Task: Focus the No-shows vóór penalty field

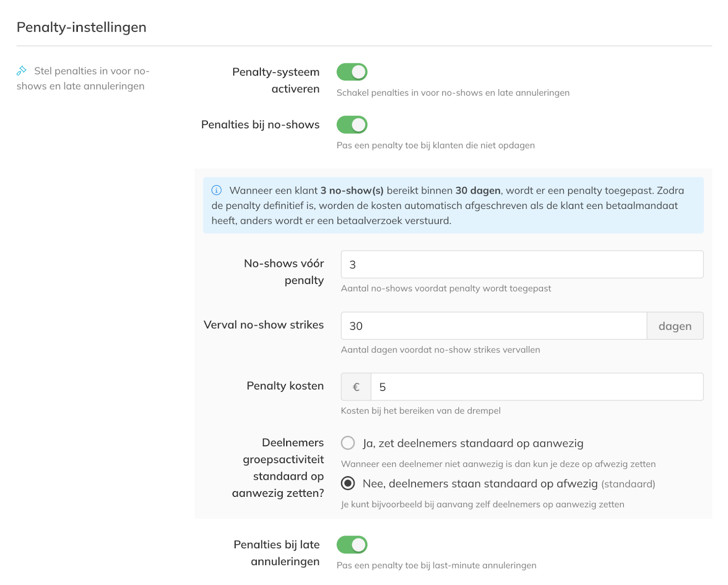Action: [x=521, y=264]
